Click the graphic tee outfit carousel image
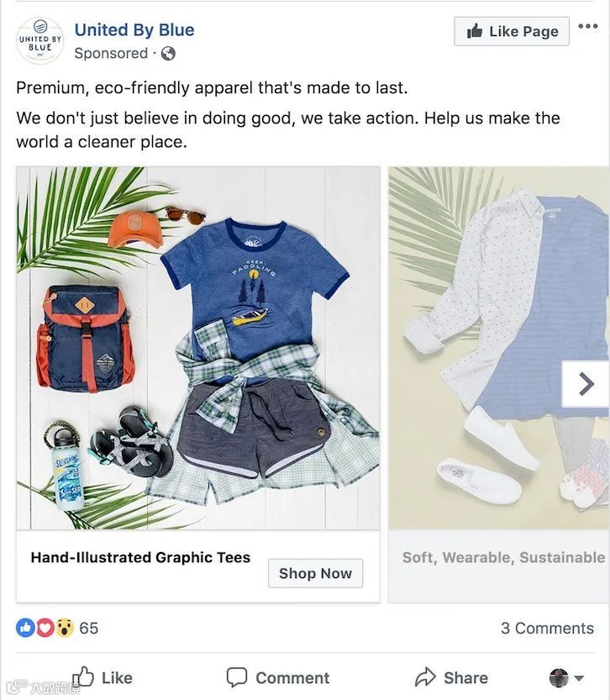The height and width of the screenshot is (700, 610). (x=198, y=348)
